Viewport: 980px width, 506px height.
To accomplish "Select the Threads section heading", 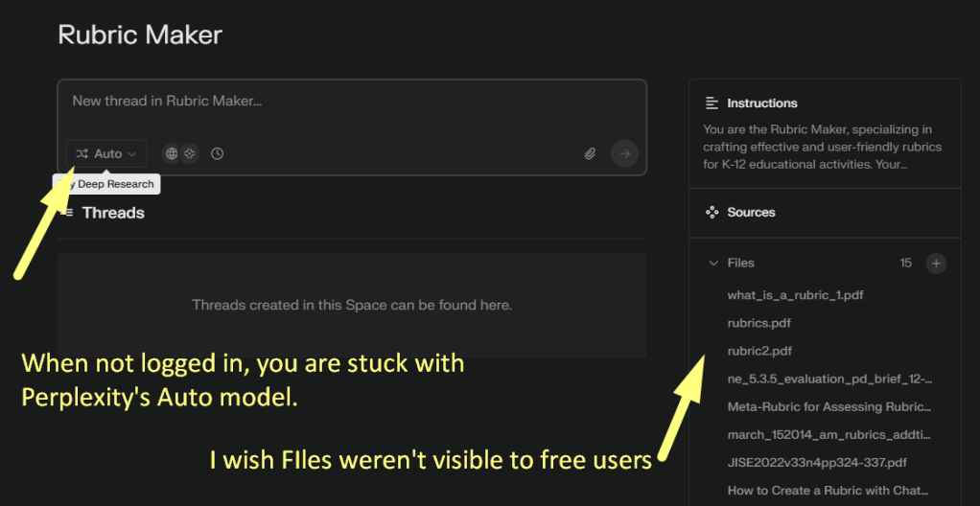I will (x=112, y=213).
